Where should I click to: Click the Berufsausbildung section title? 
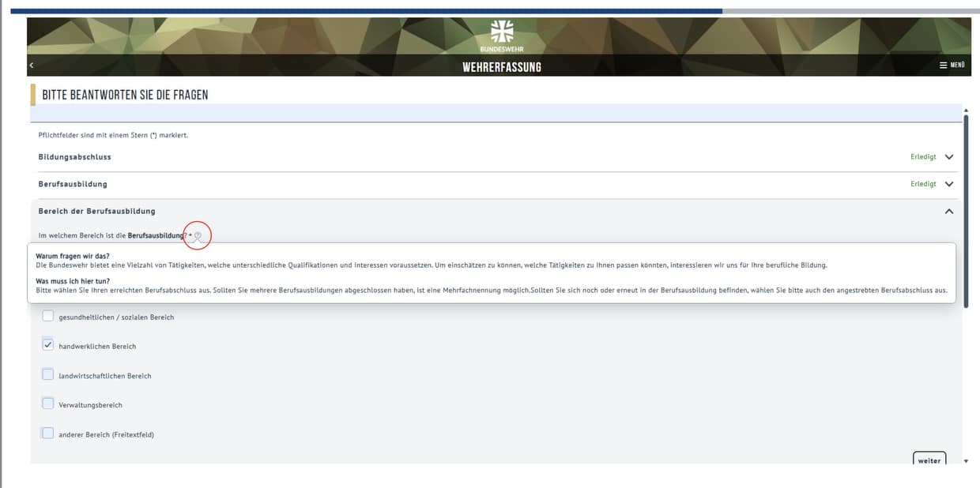(x=73, y=184)
